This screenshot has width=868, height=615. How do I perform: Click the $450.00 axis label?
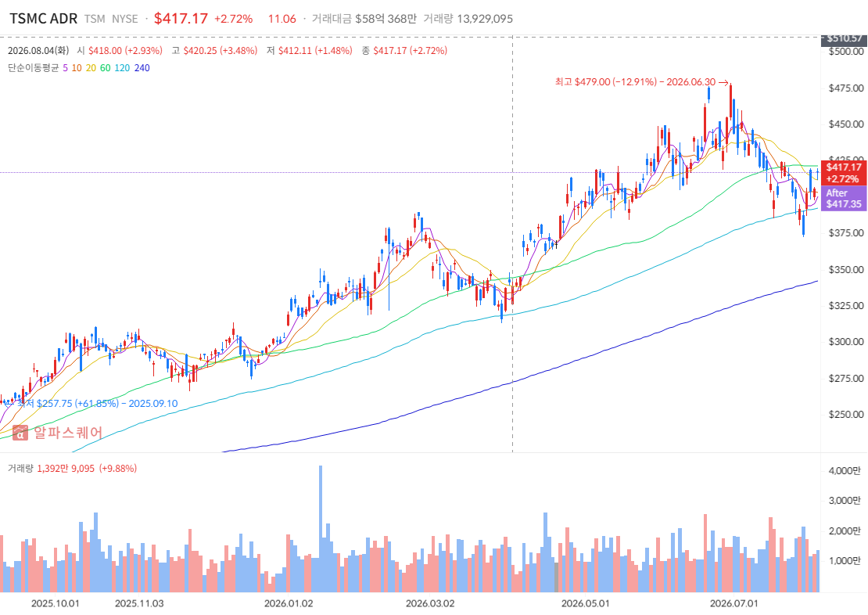point(845,124)
